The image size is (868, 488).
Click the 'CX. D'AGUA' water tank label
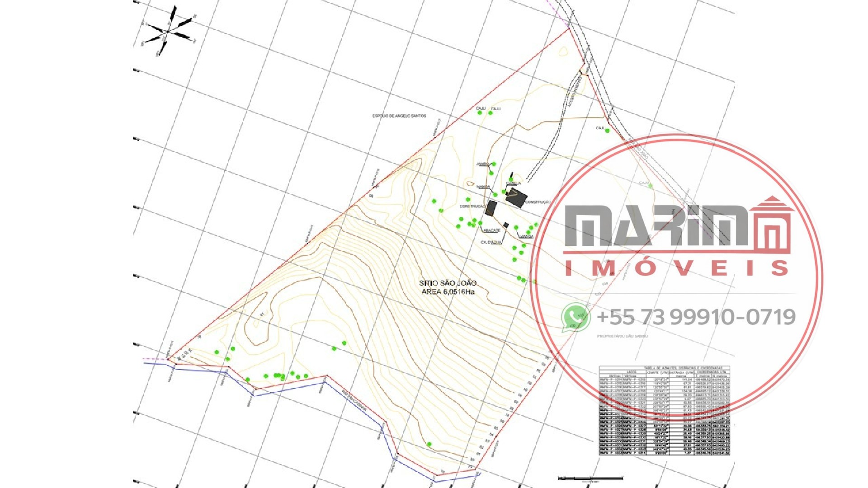coord(491,242)
